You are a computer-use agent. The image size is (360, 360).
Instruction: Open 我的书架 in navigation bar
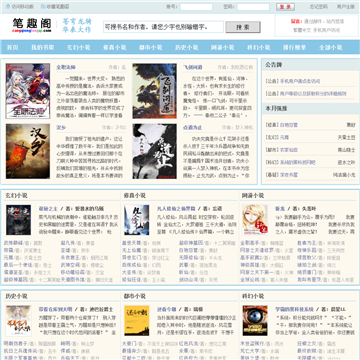[x=43, y=47]
